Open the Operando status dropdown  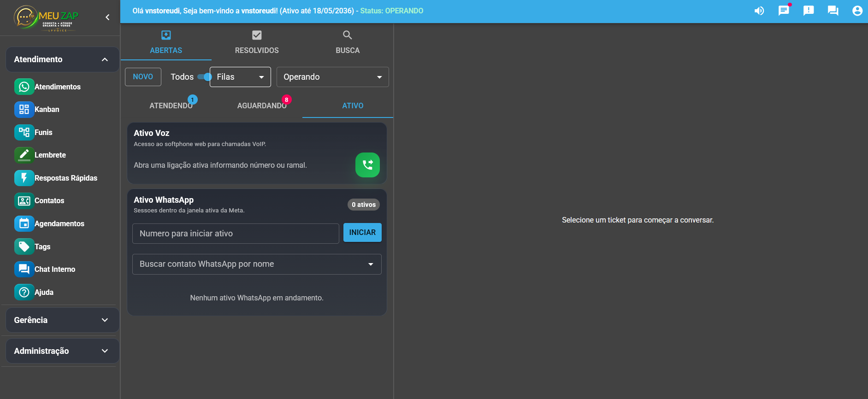tap(333, 77)
